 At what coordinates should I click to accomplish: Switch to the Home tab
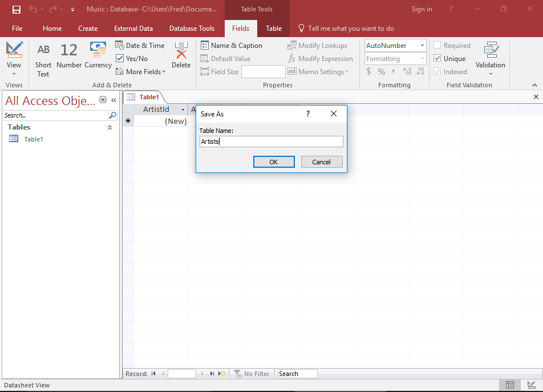(52, 29)
